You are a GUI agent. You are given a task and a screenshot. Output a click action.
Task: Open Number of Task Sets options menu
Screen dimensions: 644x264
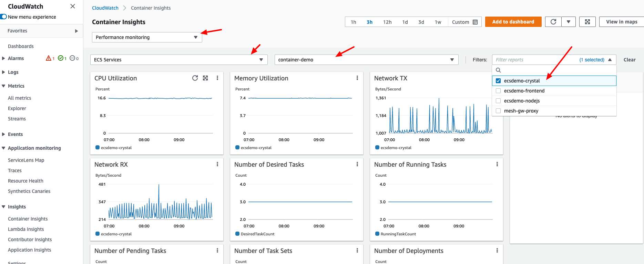357,251
